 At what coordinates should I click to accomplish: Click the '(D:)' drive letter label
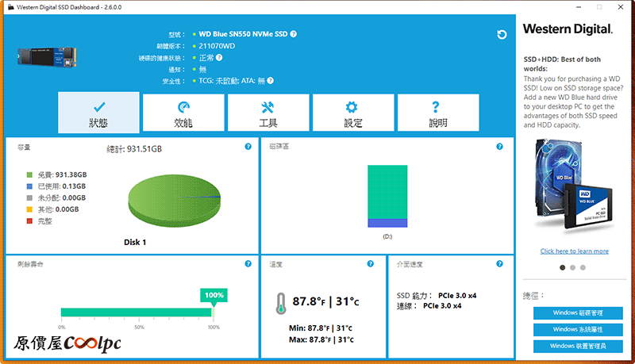click(387, 236)
